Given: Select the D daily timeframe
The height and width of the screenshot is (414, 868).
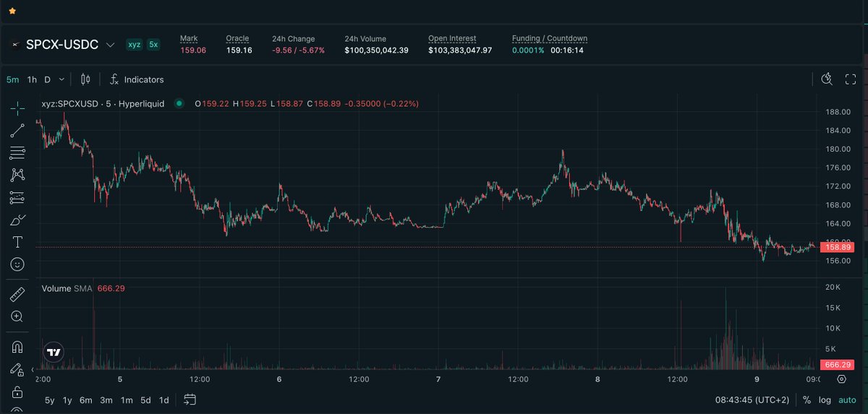Looking at the screenshot, I should coord(48,79).
